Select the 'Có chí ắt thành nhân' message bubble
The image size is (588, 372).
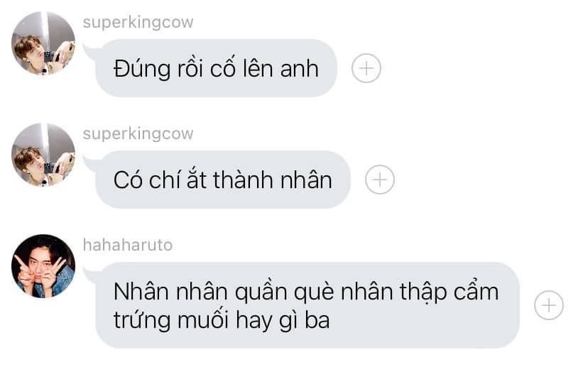pos(223,180)
